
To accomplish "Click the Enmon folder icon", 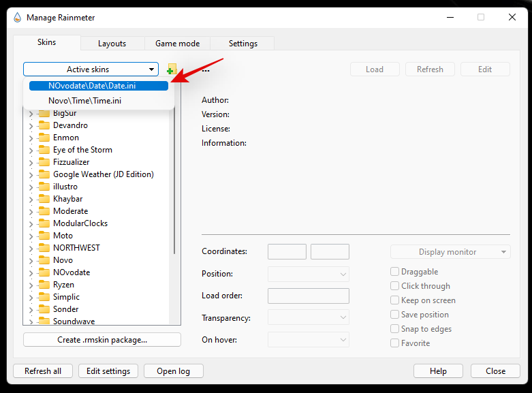I will point(44,138).
